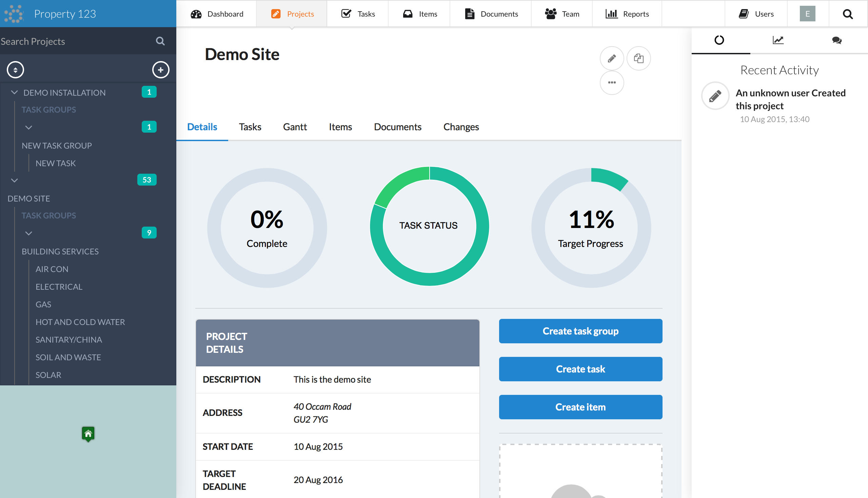The width and height of the screenshot is (868, 498).
Task: Click the '20 Aug 2016' deadline value
Action: coord(318,480)
